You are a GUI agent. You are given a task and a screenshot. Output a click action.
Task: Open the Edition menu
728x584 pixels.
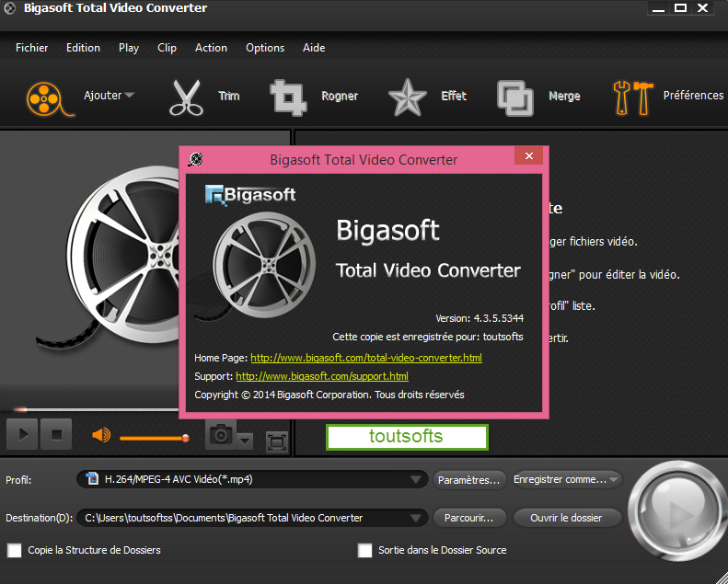(83, 48)
